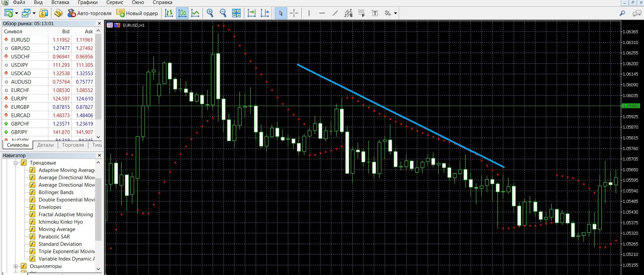Open the Файл menu
644x275 pixels.
tap(19, 2)
